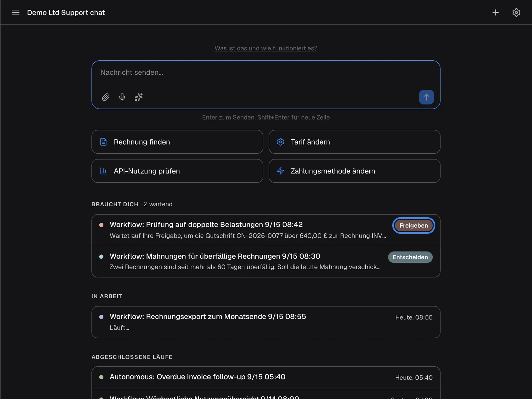Open the hamburger menu

(x=15, y=12)
